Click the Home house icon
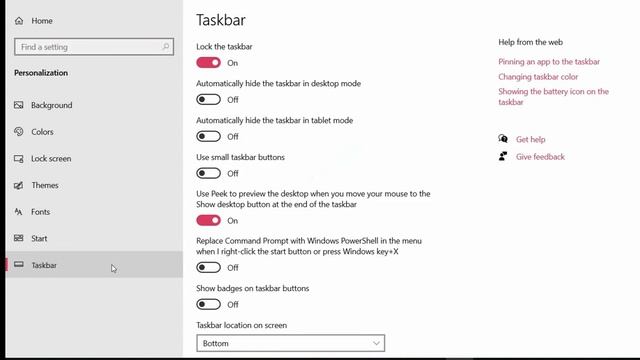 (19, 21)
